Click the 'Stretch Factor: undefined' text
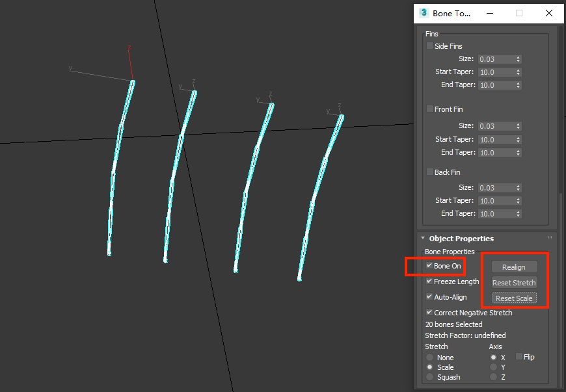This screenshot has height=392, width=566. (465, 335)
